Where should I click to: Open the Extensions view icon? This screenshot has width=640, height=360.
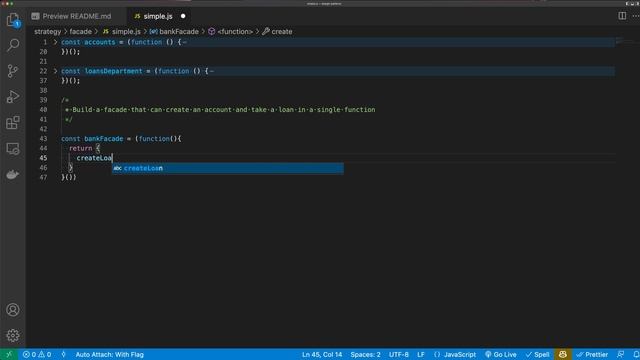coord(13,122)
